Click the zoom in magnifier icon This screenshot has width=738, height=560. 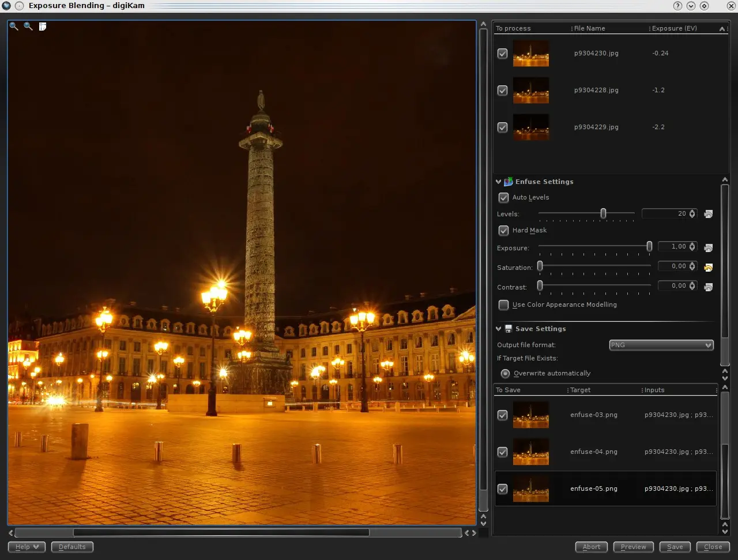point(14,27)
